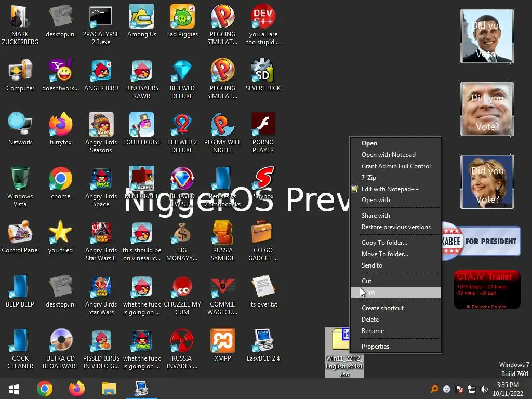Choose Open in the context menu
The width and height of the screenshot is (532, 399).
pyautogui.click(x=395, y=143)
